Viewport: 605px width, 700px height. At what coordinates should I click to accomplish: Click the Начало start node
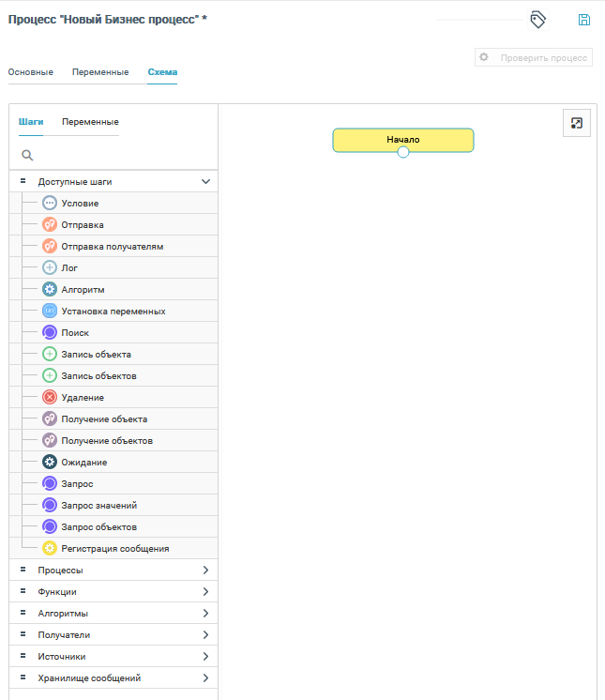[403, 139]
